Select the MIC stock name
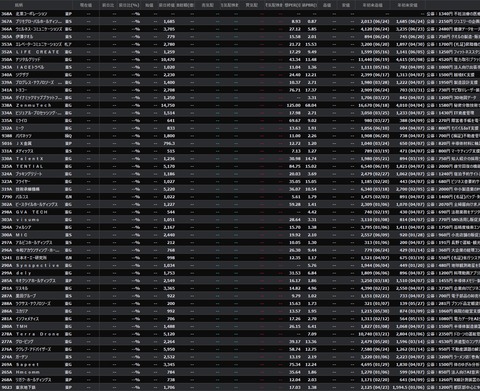 tap(22, 235)
